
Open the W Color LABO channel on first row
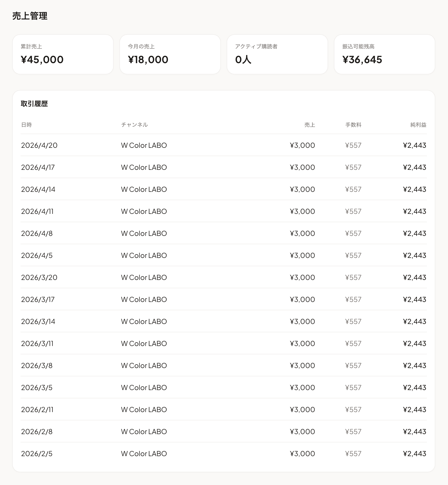pyautogui.click(x=144, y=145)
